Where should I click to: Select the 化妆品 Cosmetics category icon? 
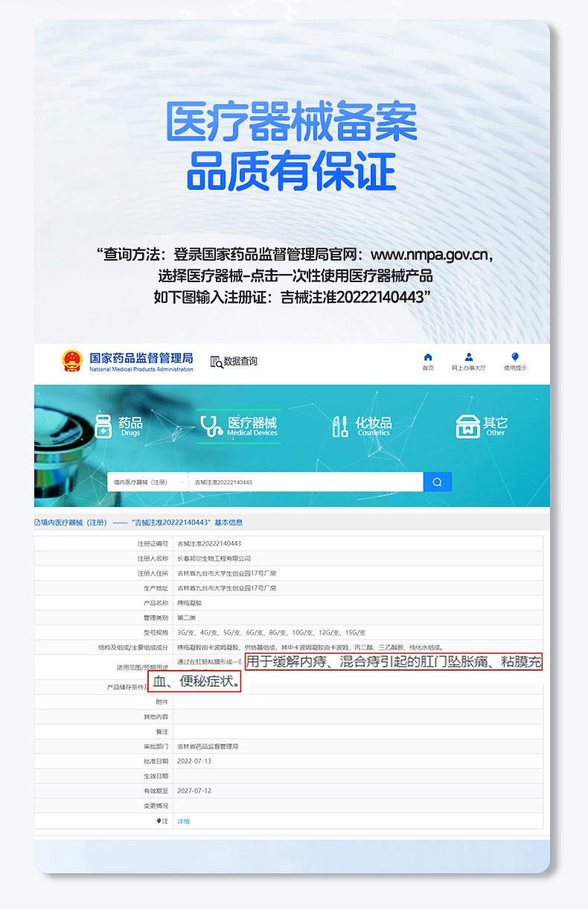point(340,427)
